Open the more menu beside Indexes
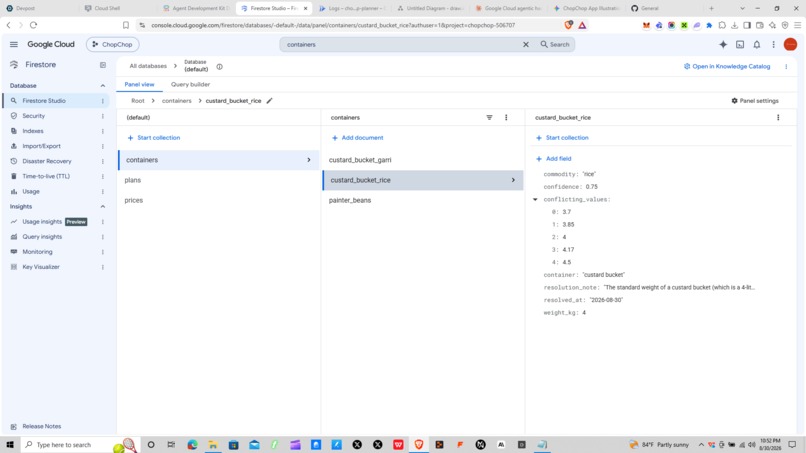The image size is (806, 453). point(103,131)
